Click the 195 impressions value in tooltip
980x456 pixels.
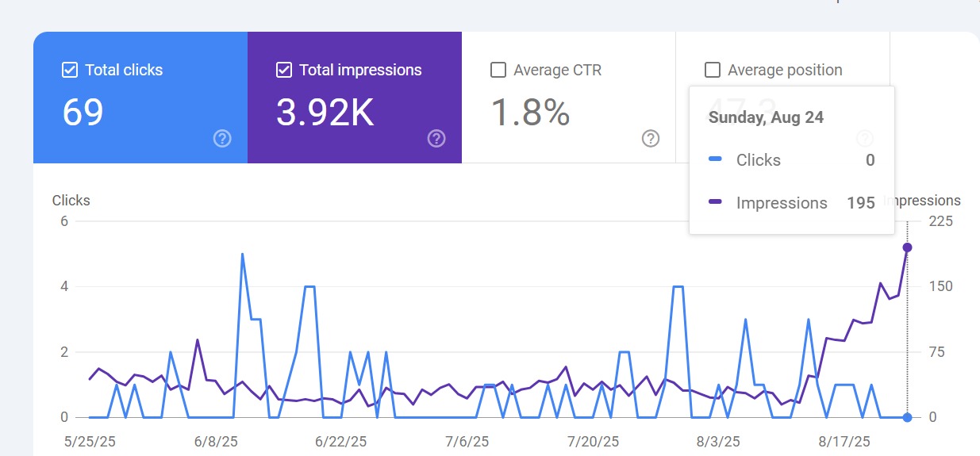tap(860, 203)
